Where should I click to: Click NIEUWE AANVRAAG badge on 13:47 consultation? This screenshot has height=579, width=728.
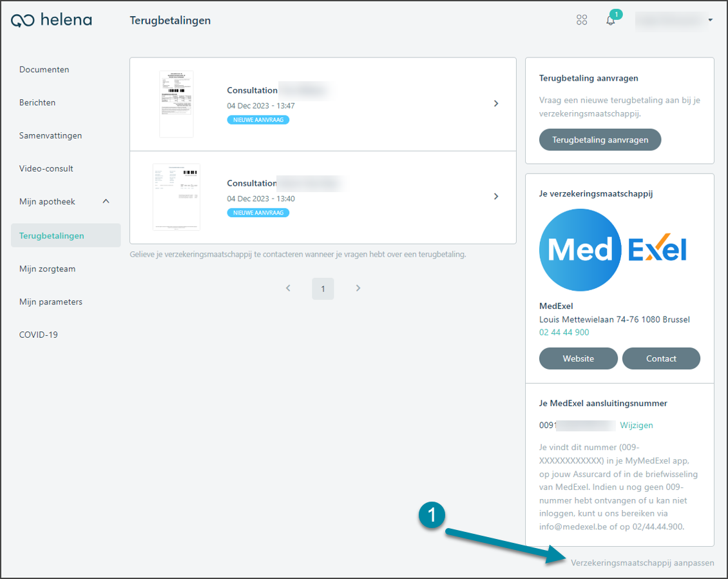[x=258, y=120]
